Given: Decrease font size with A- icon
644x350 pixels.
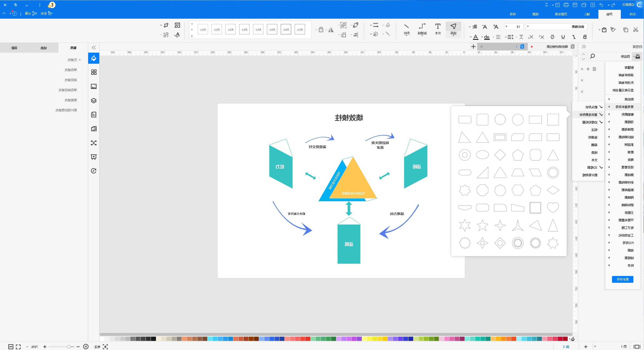Looking at the screenshot, I should coord(485,27).
